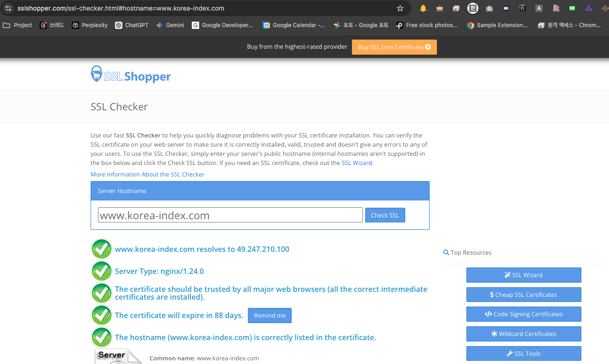The image size is (609, 364).
Task: Open the gray letter A extension
Action: [x=539, y=8]
